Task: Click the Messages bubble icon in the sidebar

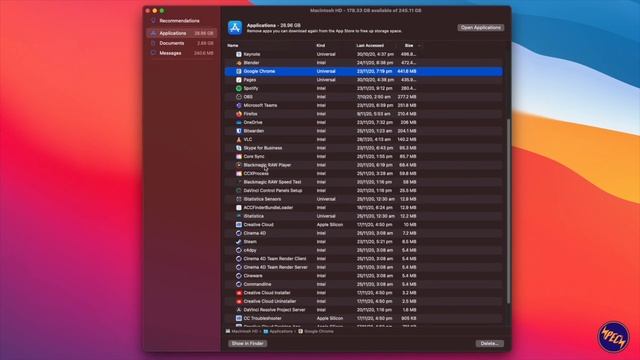Action: tap(153, 53)
